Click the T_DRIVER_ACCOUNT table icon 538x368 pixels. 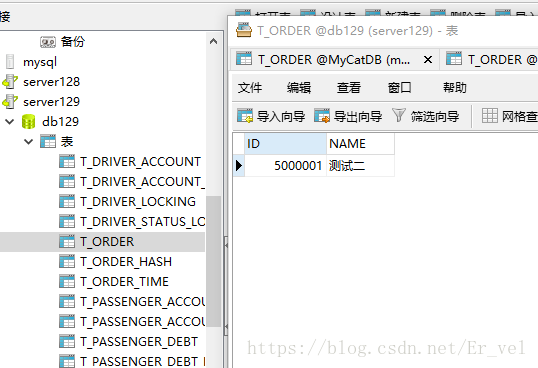[67, 162]
